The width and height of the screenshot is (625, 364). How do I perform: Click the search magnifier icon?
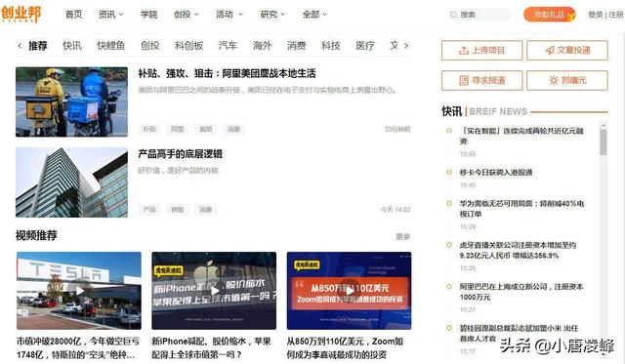(453, 15)
